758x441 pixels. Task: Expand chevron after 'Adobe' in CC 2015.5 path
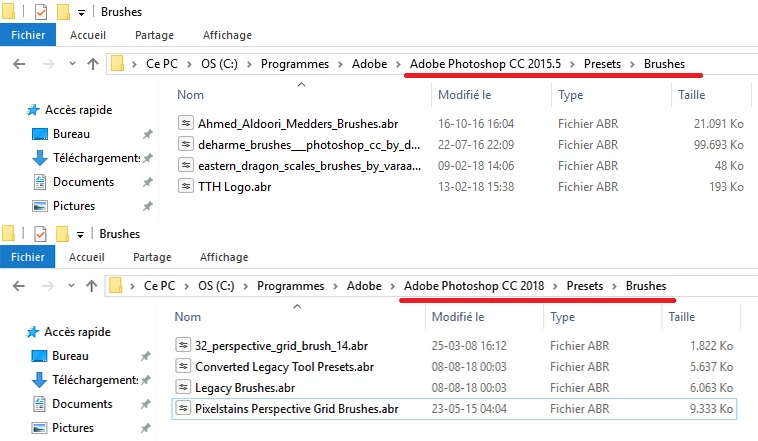click(x=398, y=64)
